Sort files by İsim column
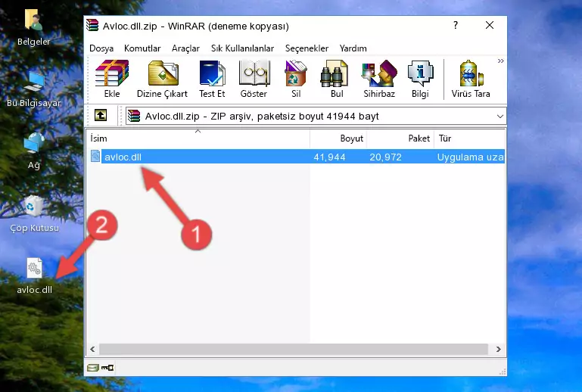 198,138
